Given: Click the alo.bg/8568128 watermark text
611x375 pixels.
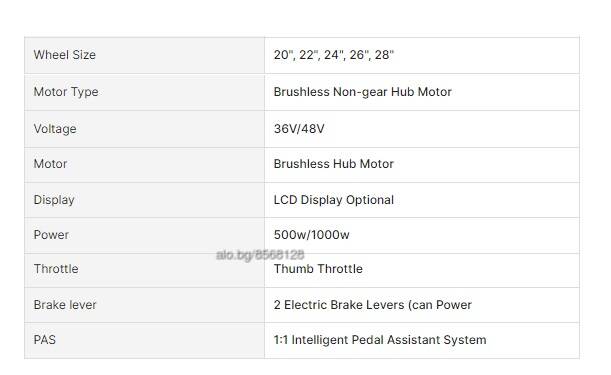Looking at the screenshot, I should (x=260, y=255).
